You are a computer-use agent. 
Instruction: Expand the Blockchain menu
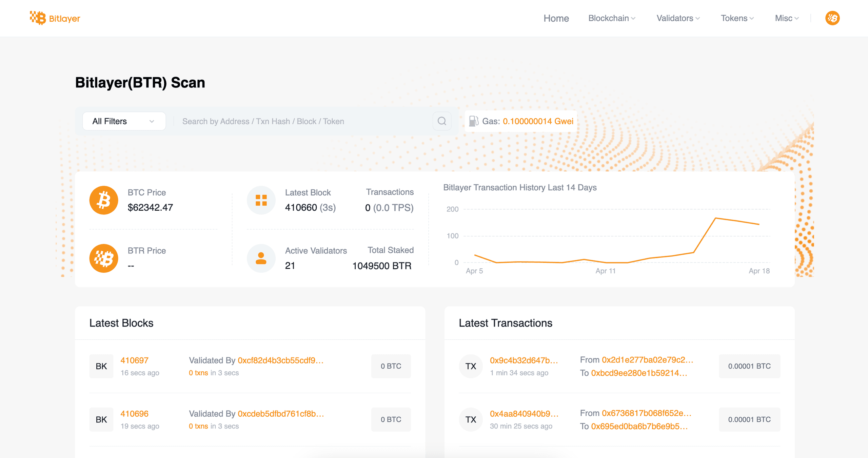(x=612, y=18)
